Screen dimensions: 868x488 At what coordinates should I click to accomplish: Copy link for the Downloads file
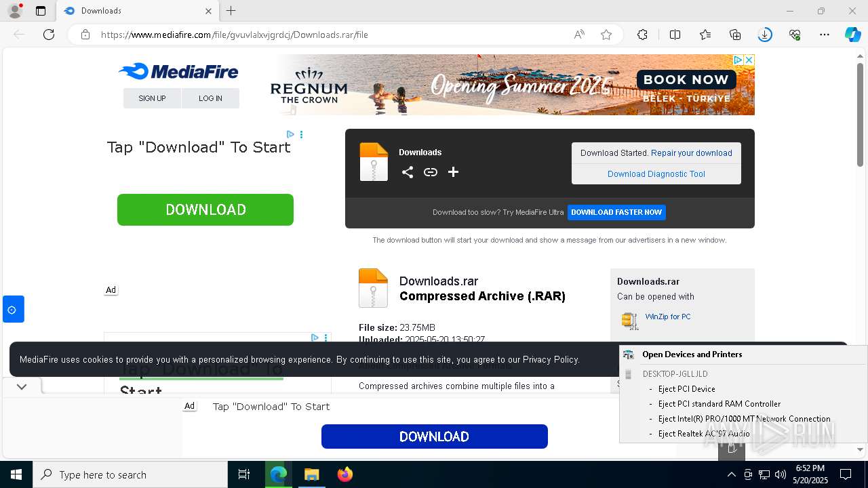coord(431,172)
